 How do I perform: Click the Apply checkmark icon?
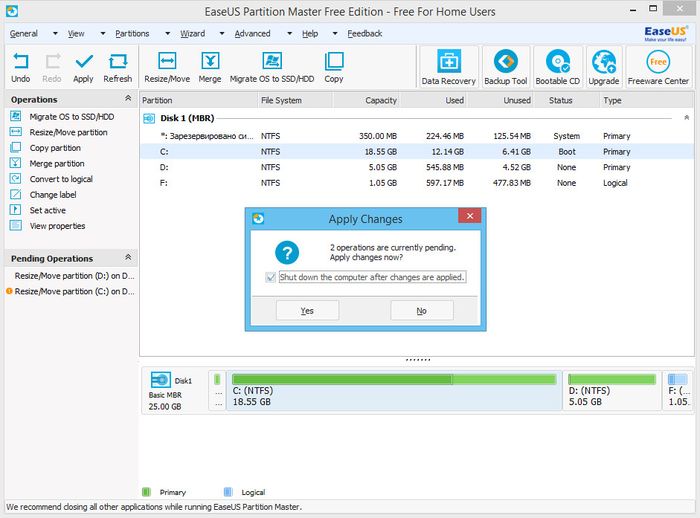coord(84,61)
